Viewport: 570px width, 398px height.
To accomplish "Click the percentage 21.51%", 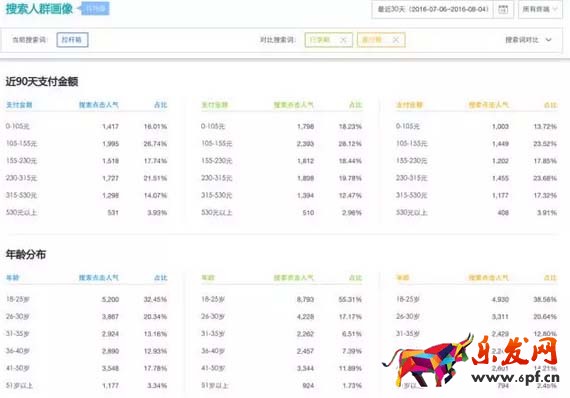I will 155,178.
